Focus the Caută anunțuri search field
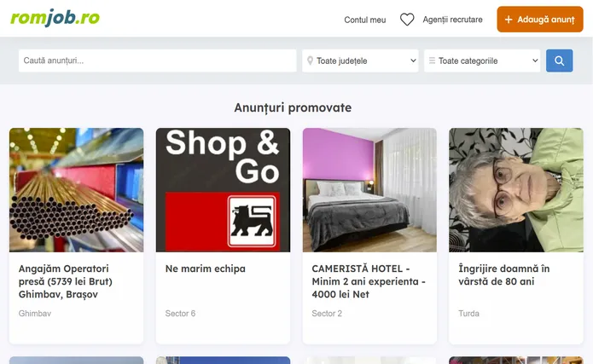Image resolution: width=593 pixels, height=364 pixels. 157,61
